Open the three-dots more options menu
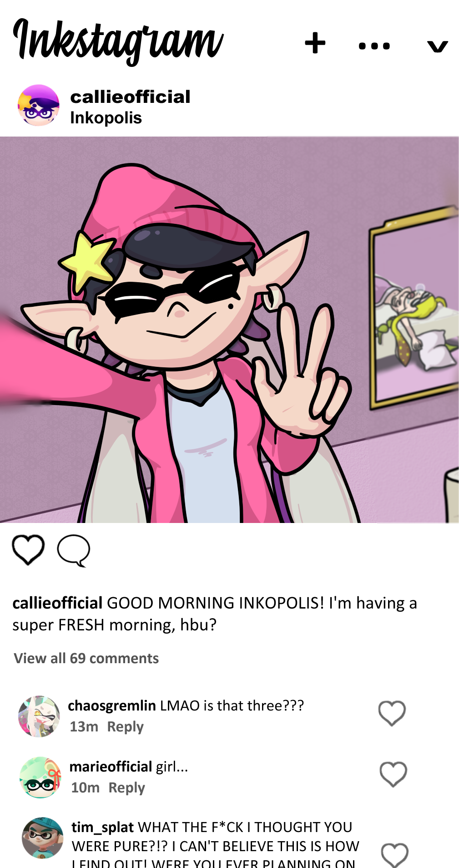The image size is (459, 868). click(x=374, y=46)
